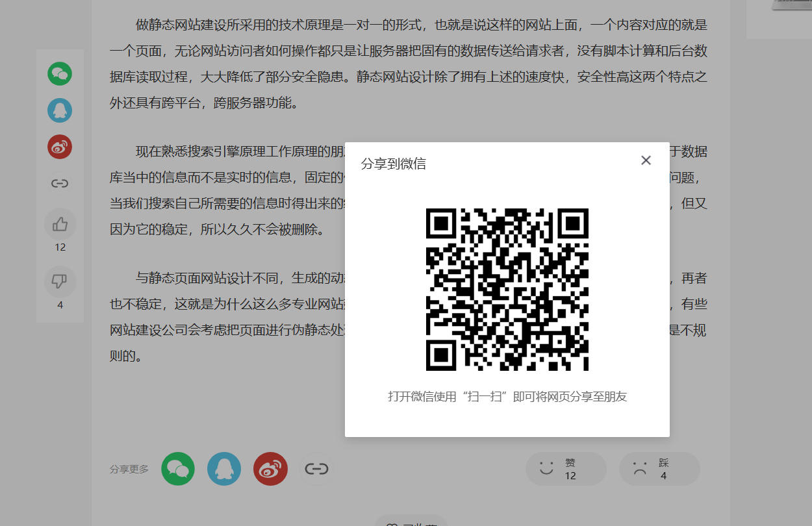Click the like count 12 in the sidebar
Viewport: 812px width, 526px height.
[60, 247]
